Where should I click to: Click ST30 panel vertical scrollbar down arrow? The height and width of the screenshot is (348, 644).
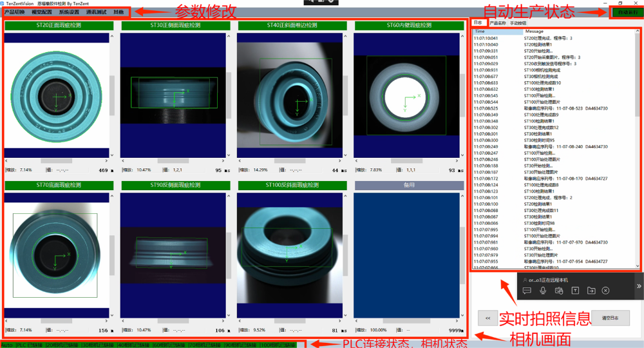coord(229,155)
